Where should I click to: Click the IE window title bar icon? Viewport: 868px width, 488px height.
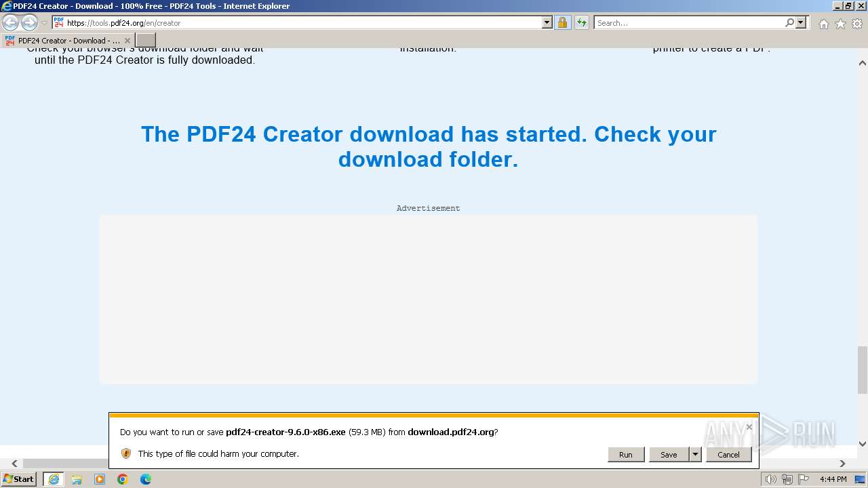[7, 6]
